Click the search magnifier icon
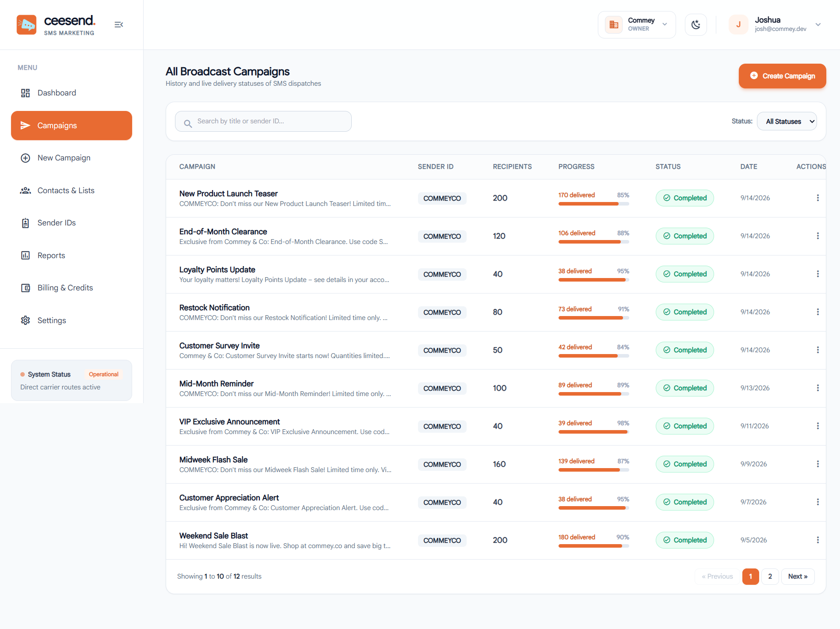 pyautogui.click(x=188, y=124)
